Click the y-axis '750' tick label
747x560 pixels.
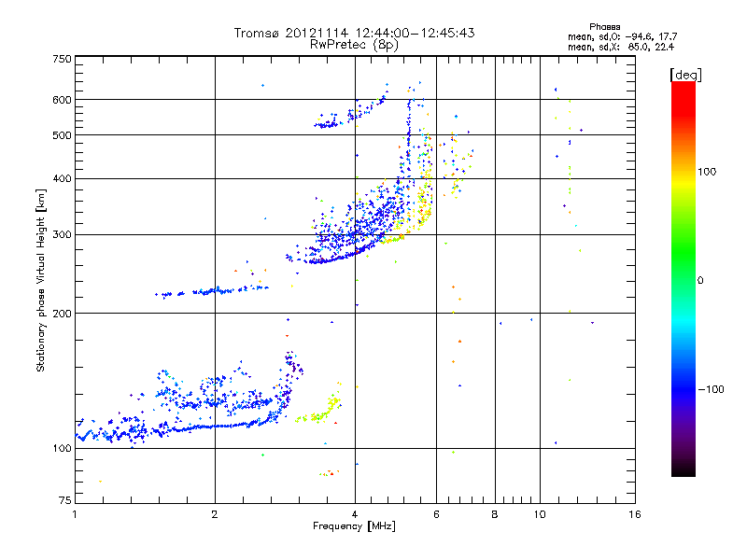click(62, 59)
